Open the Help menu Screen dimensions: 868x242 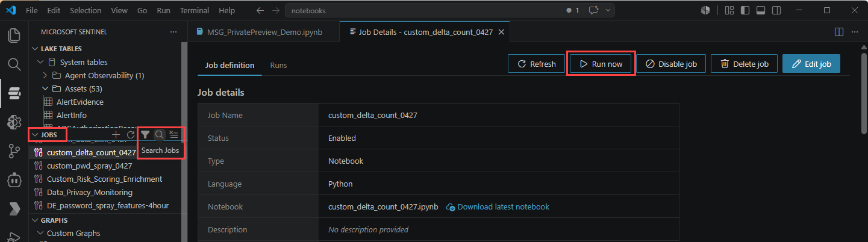coord(227,10)
